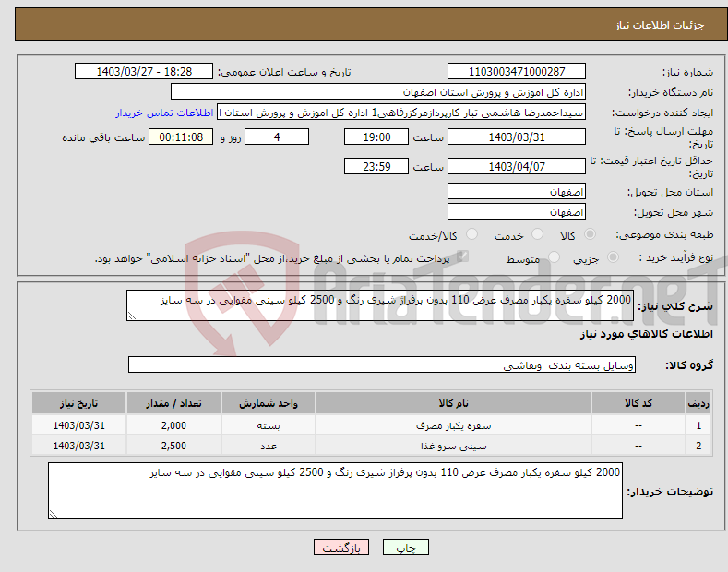Click the response deadline date 1403/03/31 field
The image size is (728, 572).
click(517, 137)
